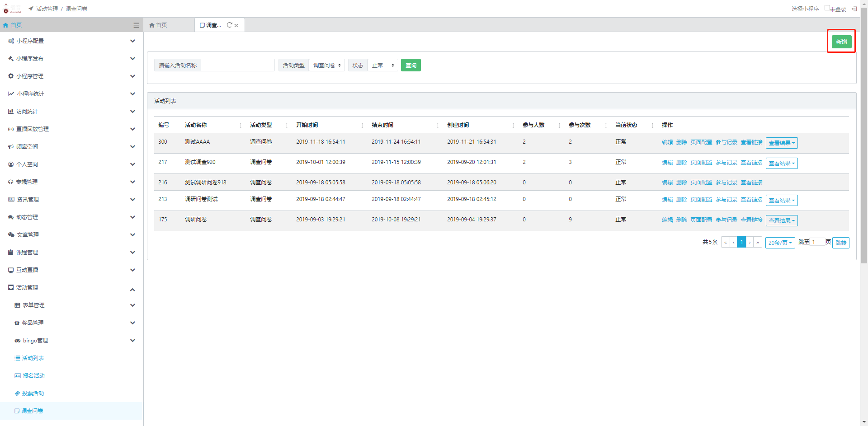Open 投票活动 in the sidebar menu

coord(33,393)
